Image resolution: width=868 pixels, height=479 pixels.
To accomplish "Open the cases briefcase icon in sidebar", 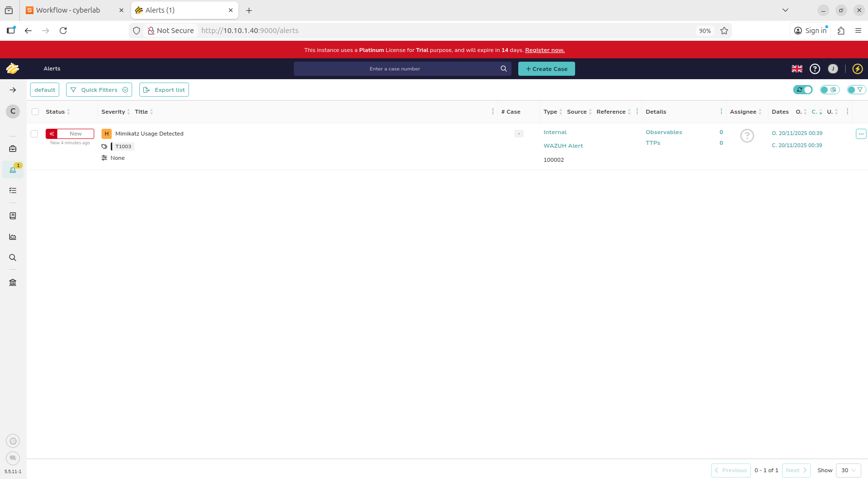I will point(13,149).
